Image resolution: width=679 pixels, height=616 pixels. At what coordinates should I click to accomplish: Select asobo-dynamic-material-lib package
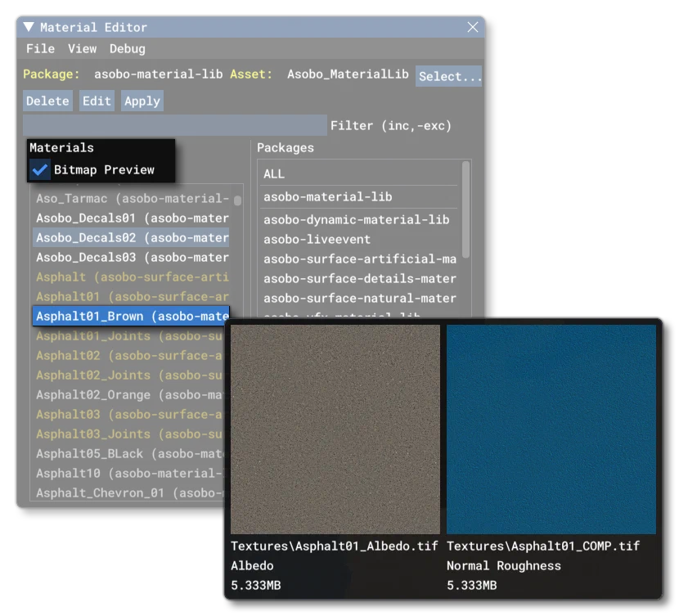359,219
